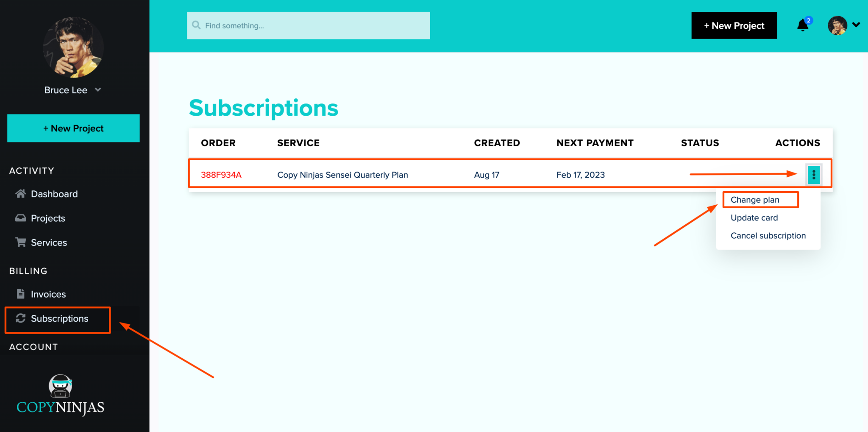Click the NEXT PAYMENT column header
868x432 pixels.
pos(595,143)
